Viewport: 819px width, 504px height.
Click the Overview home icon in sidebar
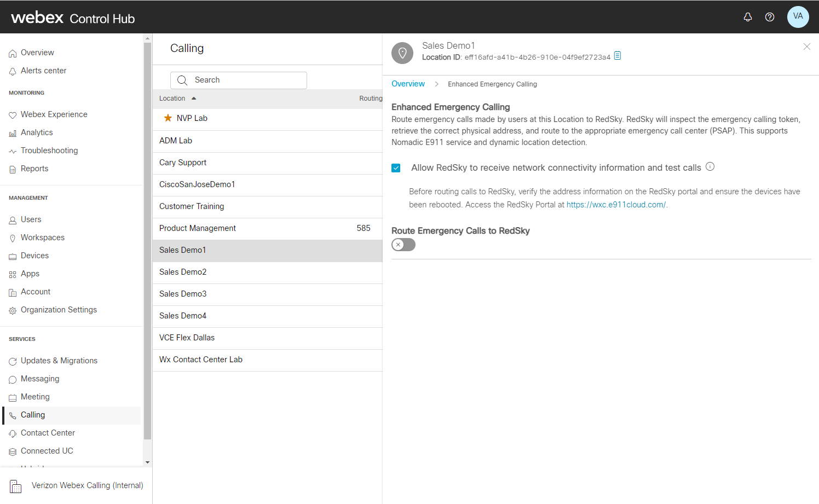click(13, 54)
